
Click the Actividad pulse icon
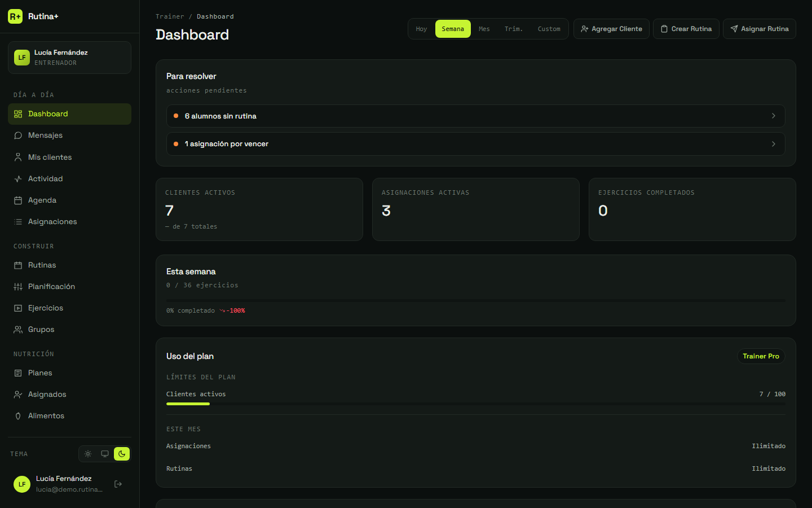(x=18, y=179)
